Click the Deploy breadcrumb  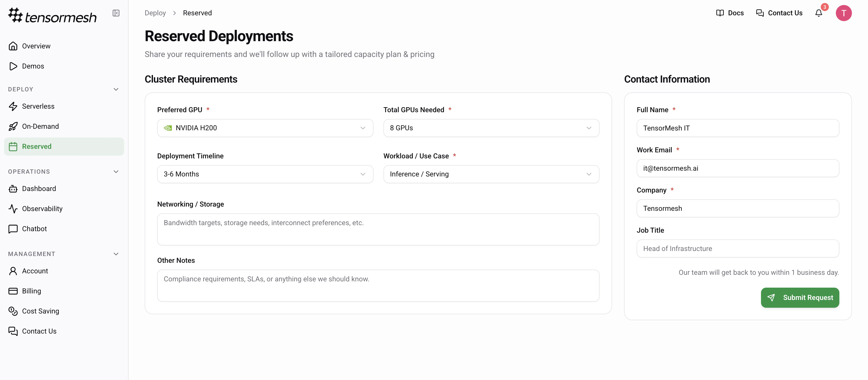pos(155,13)
